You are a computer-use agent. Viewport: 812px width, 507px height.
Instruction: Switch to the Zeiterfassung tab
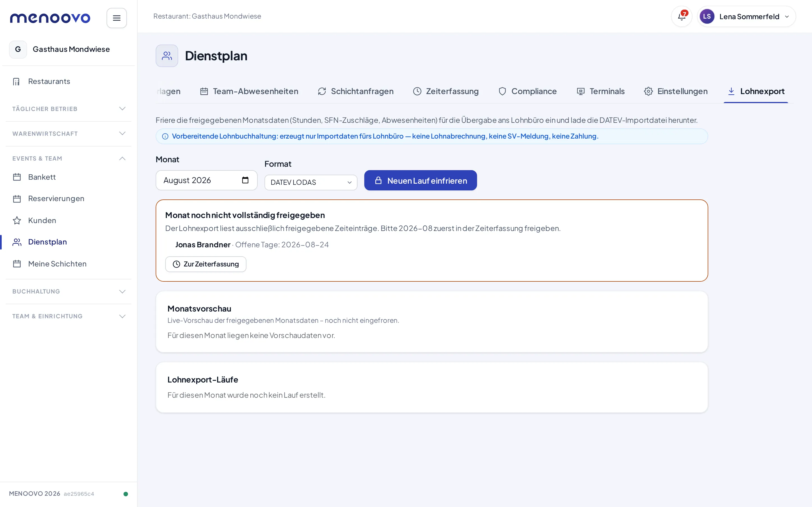445,91
